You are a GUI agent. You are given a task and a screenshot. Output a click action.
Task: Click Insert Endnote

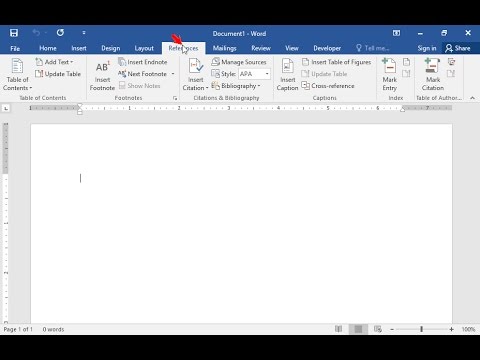(x=143, y=62)
